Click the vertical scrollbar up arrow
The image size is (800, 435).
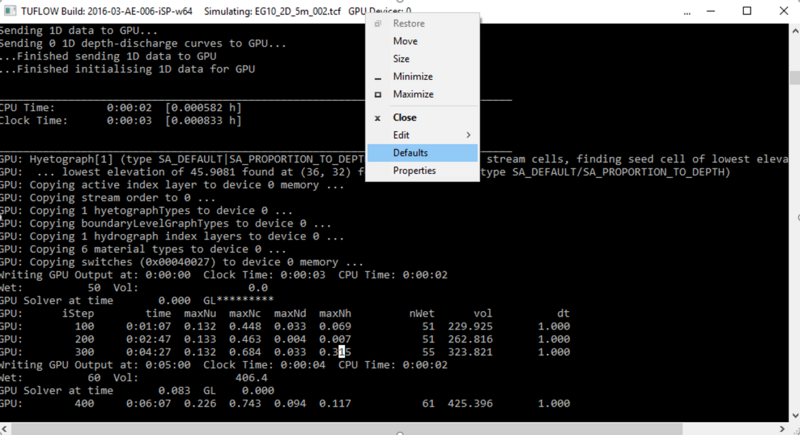tap(795, 30)
